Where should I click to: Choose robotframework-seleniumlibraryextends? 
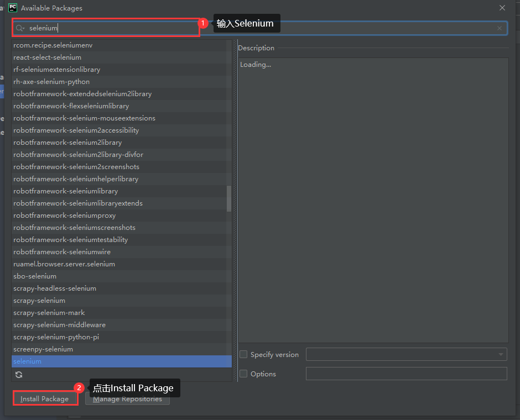coord(121,203)
